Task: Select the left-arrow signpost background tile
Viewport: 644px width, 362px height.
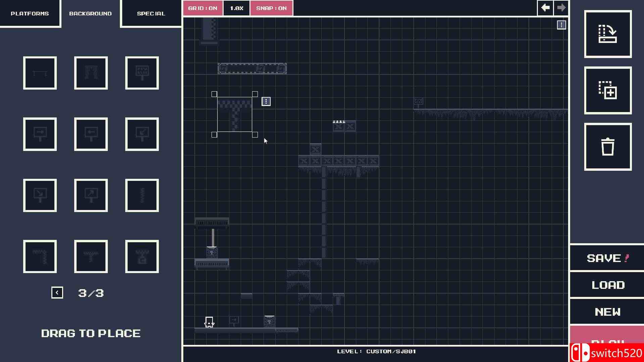Action: tap(91, 134)
